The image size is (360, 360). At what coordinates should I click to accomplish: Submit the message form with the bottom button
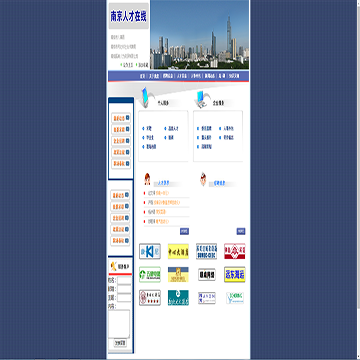point(120,343)
